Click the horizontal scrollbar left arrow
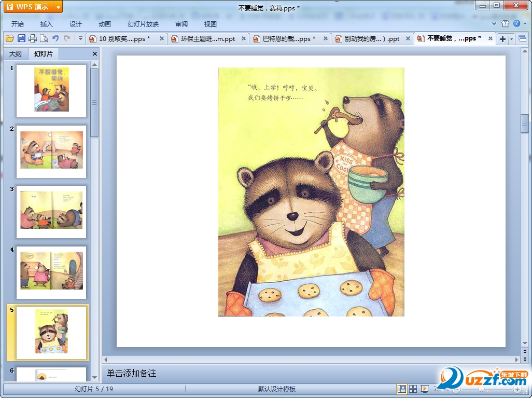The height and width of the screenshot is (398, 532). (x=105, y=360)
